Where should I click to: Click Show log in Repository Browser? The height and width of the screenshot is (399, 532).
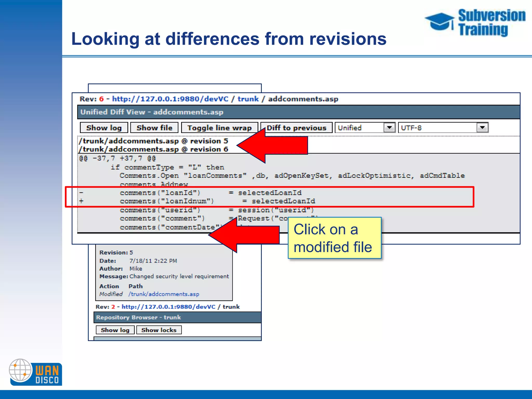click(115, 330)
